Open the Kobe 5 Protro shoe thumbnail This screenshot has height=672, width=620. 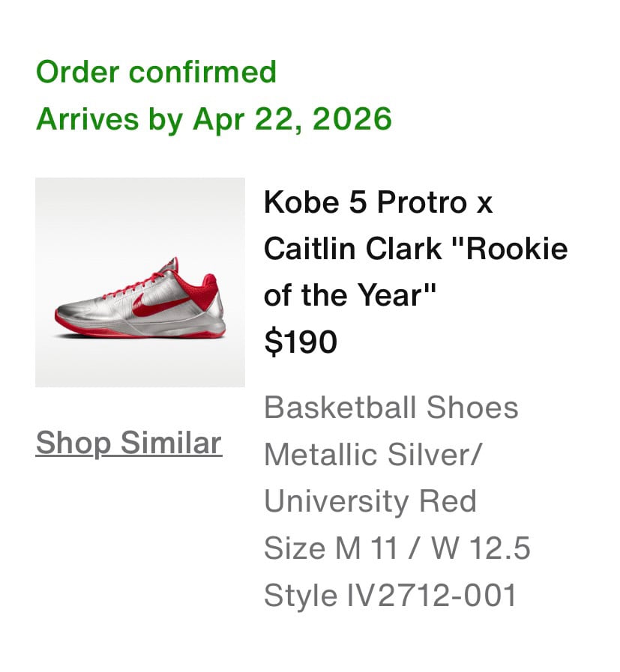coord(140,282)
